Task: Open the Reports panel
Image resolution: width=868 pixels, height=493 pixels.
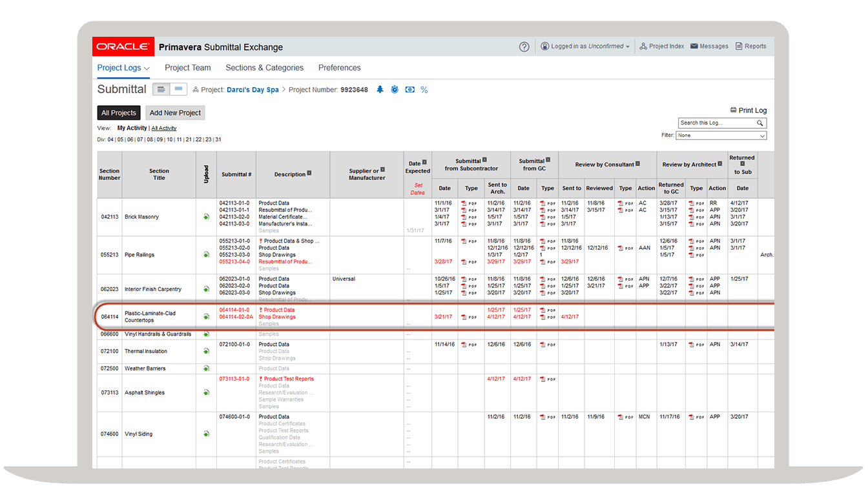Action: [750, 46]
